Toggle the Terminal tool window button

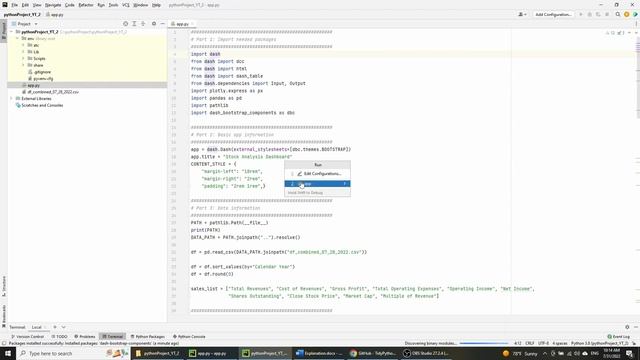[x=112, y=336]
